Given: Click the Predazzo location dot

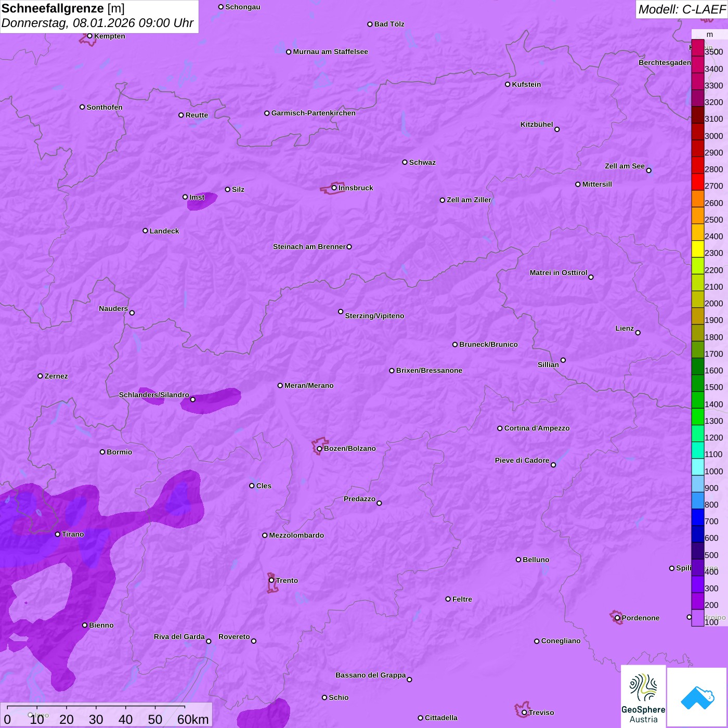Looking at the screenshot, I should click(379, 503).
